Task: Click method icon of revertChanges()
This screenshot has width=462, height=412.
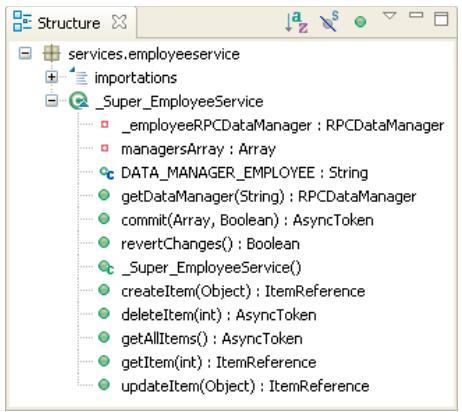Action: (104, 242)
